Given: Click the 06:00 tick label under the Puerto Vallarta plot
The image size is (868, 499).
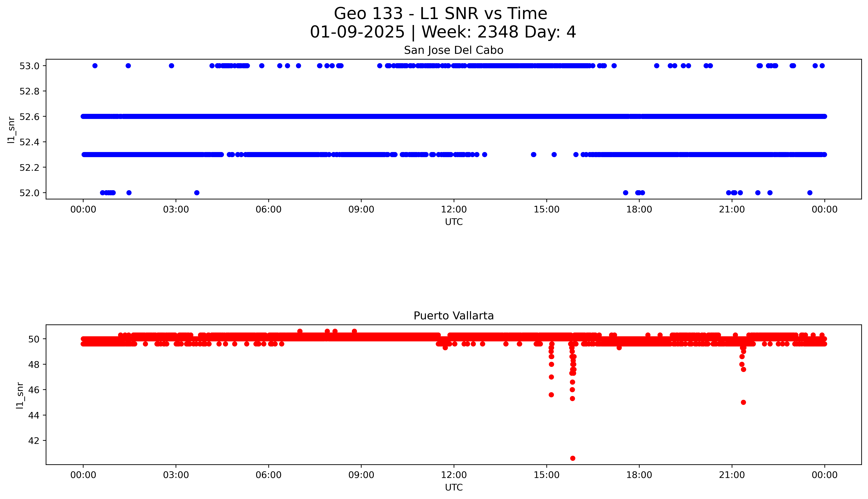Looking at the screenshot, I should pos(269,475).
